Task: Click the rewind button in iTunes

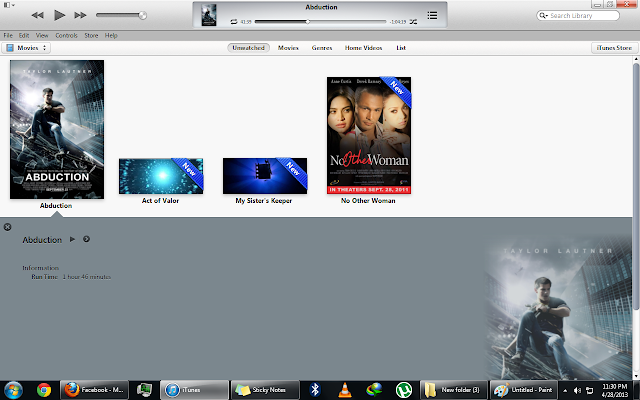Action: pyautogui.click(x=38, y=16)
